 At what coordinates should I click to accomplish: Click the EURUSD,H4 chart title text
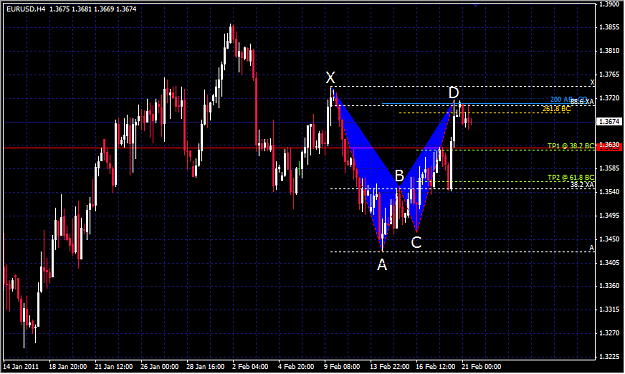[26, 9]
